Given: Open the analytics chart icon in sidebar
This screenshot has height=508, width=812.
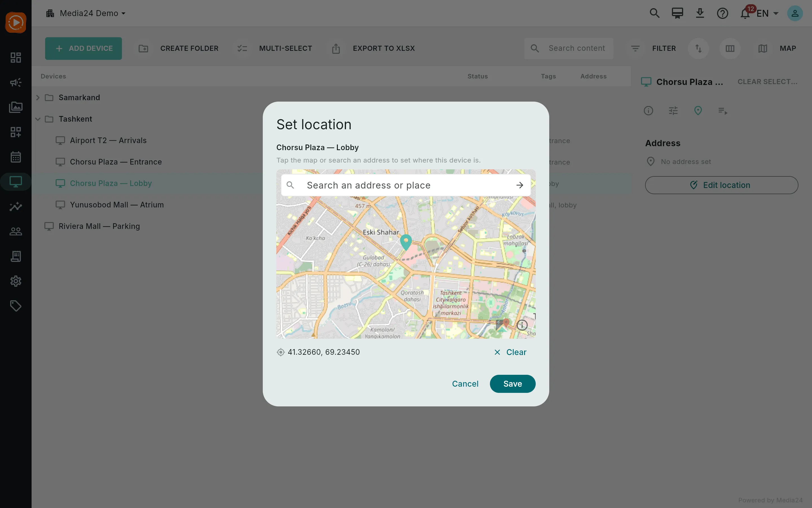Looking at the screenshot, I should pyautogui.click(x=16, y=206).
